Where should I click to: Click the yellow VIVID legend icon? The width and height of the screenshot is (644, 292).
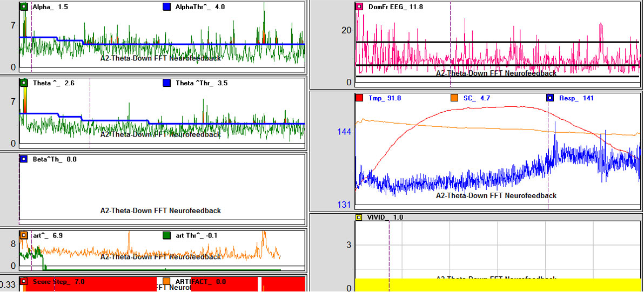pos(360,218)
